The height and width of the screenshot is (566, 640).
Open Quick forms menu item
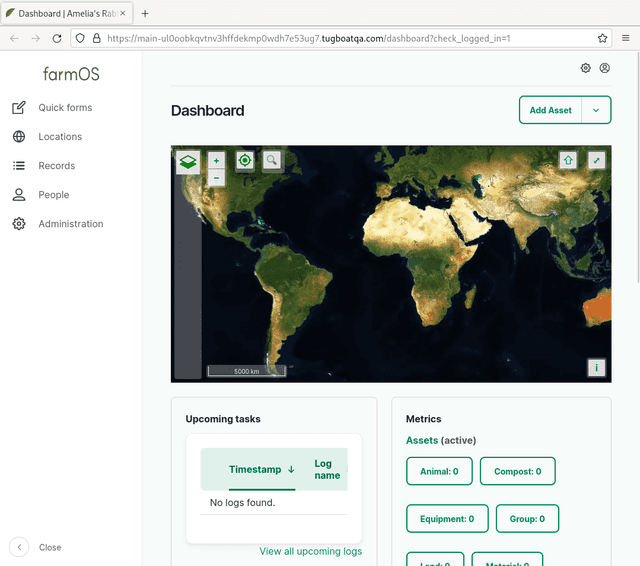click(65, 108)
